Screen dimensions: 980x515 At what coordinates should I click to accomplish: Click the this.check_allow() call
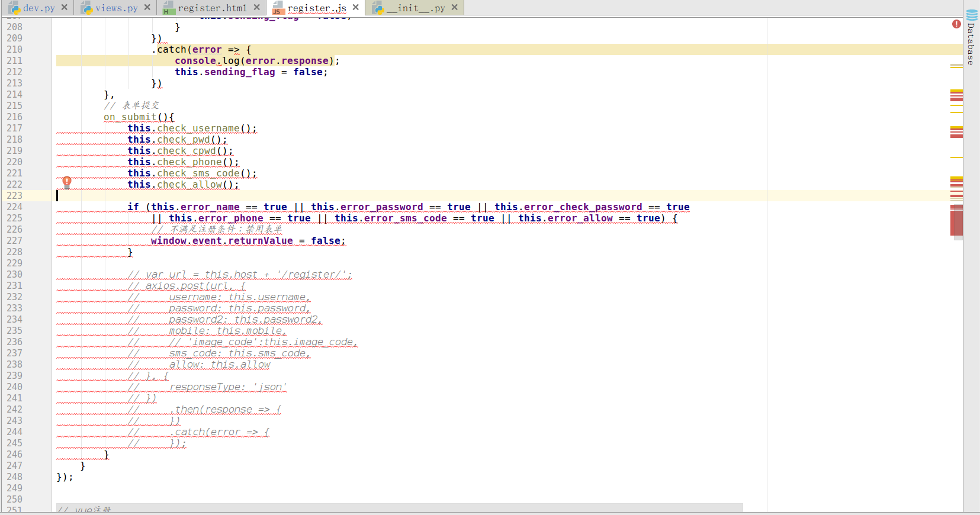(x=183, y=185)
